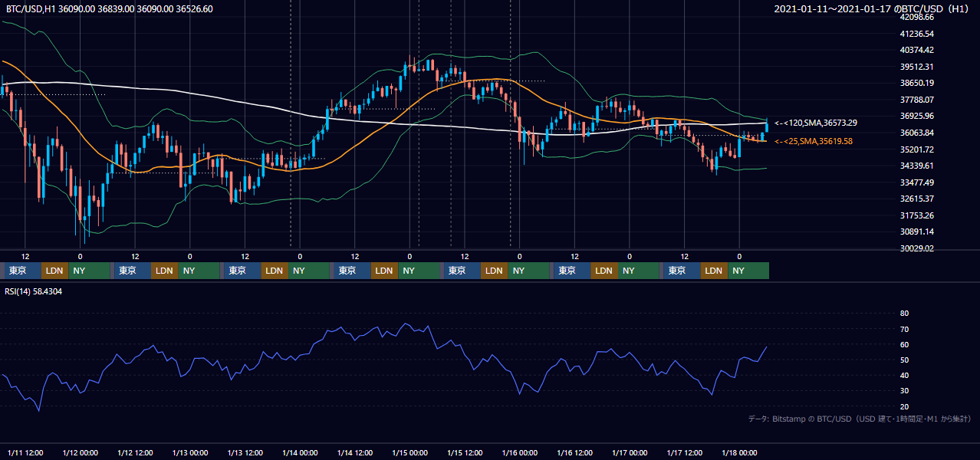
Task: Click price axis label 30891.14
Action: tap(916, 232)
